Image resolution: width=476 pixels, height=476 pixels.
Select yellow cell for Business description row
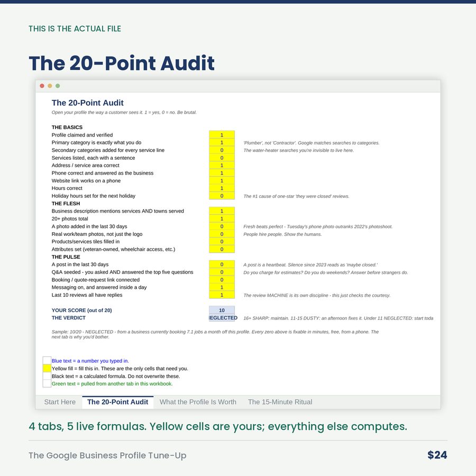coord(222,210)
